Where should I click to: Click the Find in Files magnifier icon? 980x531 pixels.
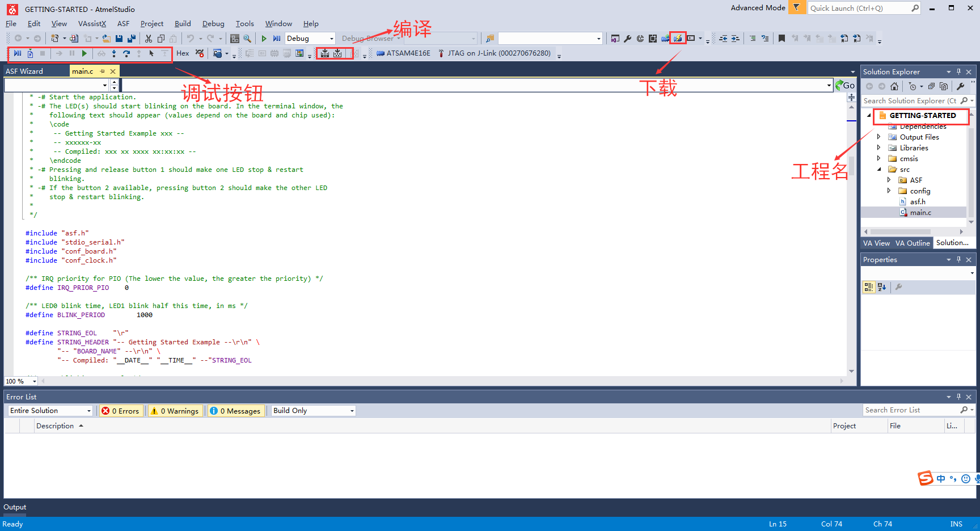click(247, 39)
